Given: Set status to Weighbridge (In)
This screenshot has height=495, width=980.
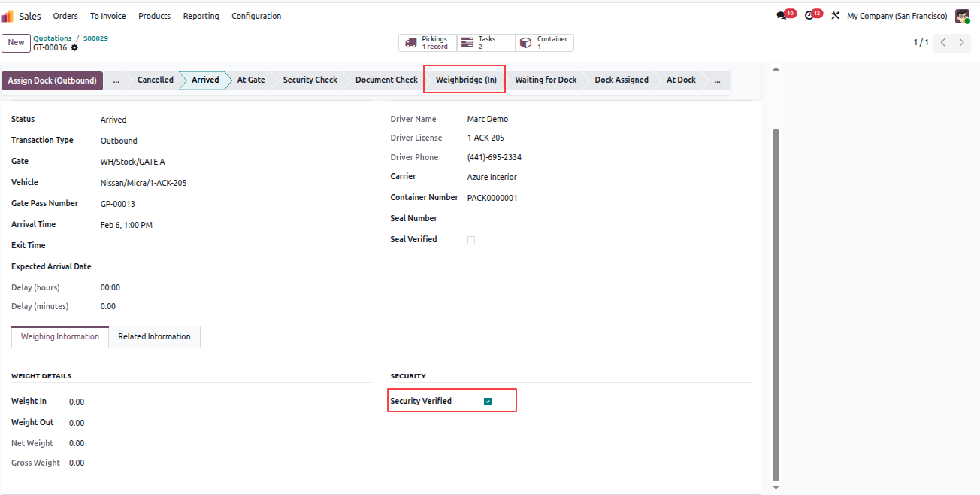Looking at the screenshot, I should click(466, 80).
